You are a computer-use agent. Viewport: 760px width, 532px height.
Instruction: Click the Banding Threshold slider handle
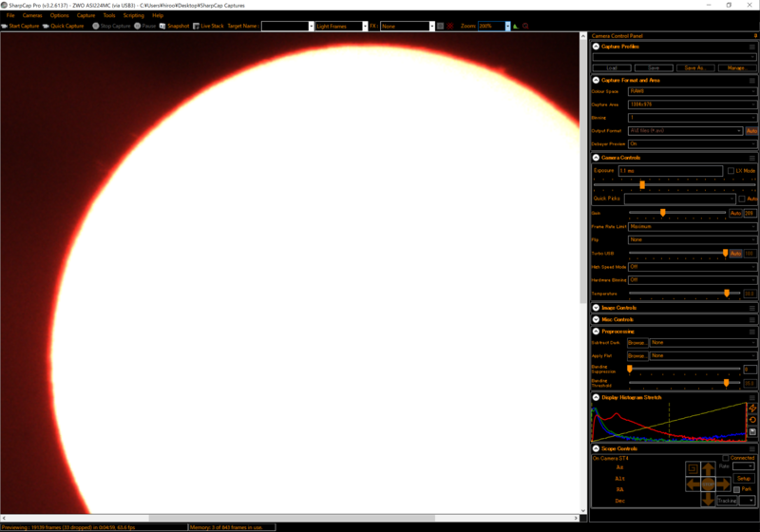click(726, 383)
